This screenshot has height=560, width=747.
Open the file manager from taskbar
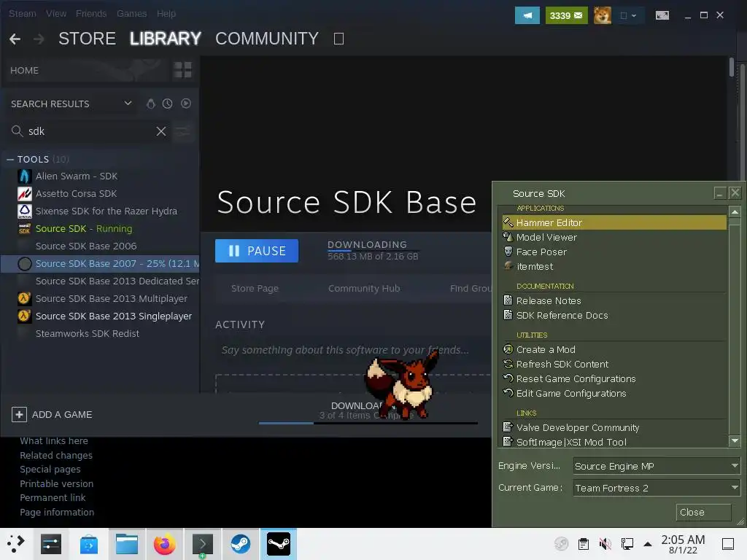click(127, 544)
